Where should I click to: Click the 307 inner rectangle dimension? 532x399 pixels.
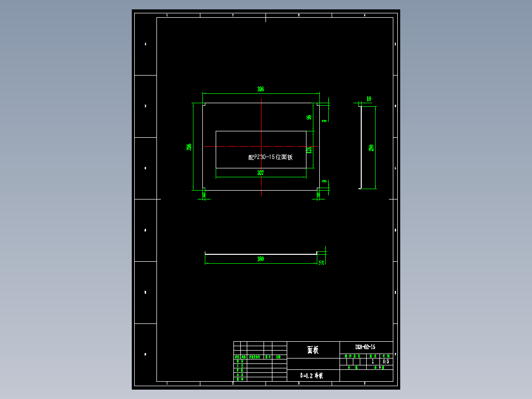point(261,172)
